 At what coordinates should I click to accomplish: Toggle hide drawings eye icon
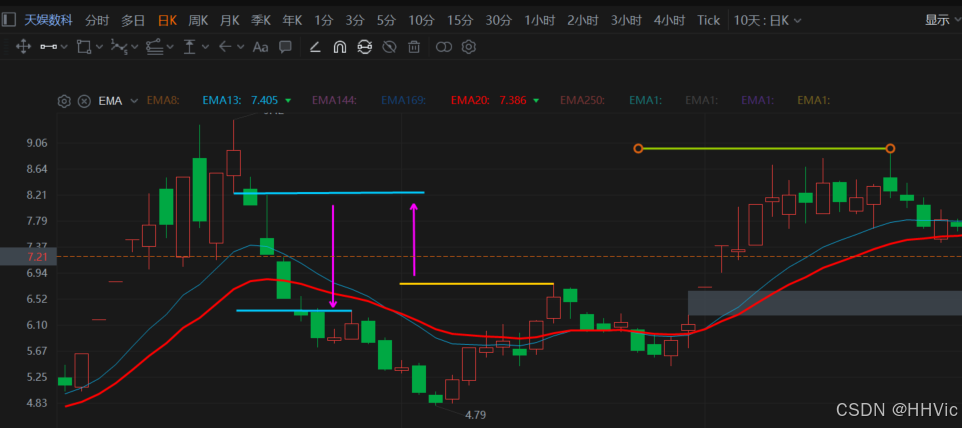(390, 47)
